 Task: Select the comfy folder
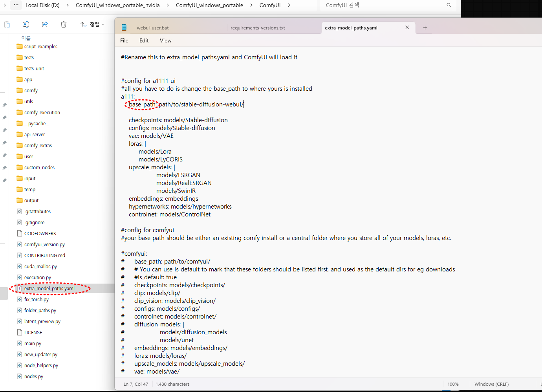(31, 90)
